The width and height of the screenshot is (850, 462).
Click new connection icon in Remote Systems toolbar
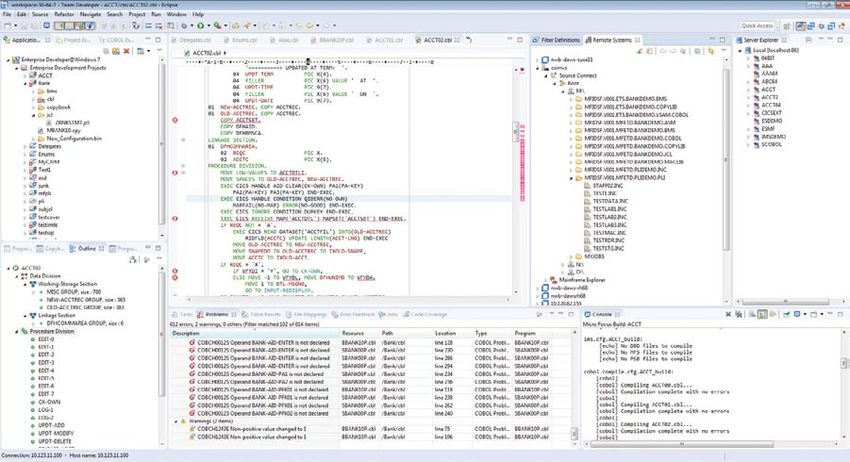point(640,51)
